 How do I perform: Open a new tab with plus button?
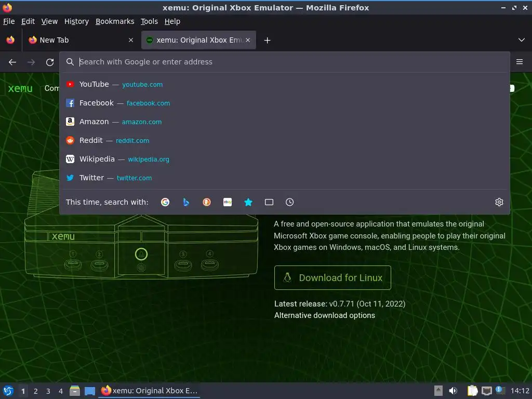pos(268,41)
